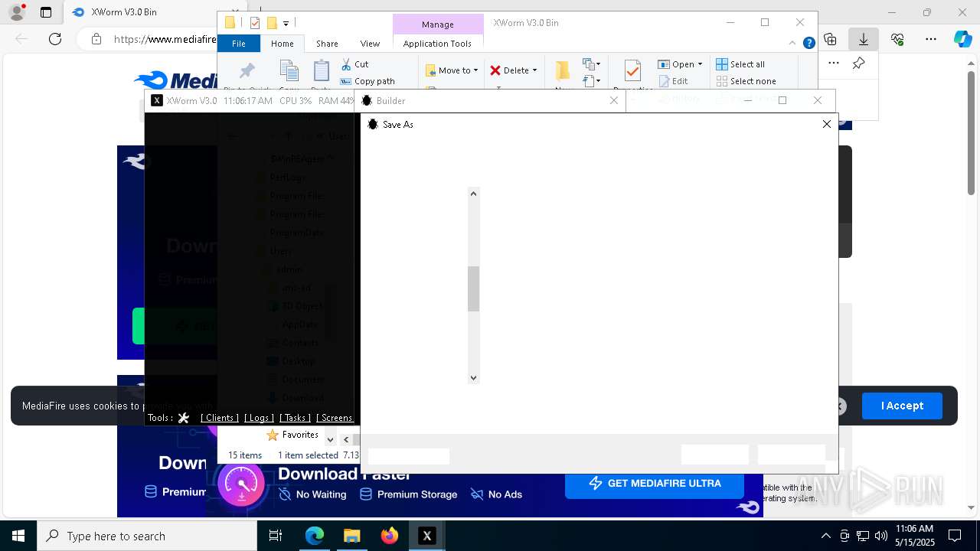Click Copy path in File Explorer ribbon
This screenshot has width=980, height=551.
point(367,81)
